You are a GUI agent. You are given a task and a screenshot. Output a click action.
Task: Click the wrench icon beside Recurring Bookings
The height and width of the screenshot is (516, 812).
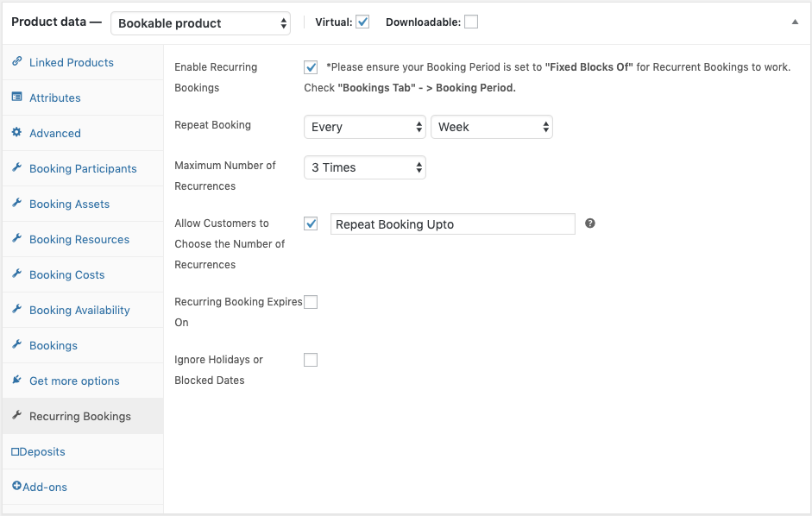click(x=17, y=415)
